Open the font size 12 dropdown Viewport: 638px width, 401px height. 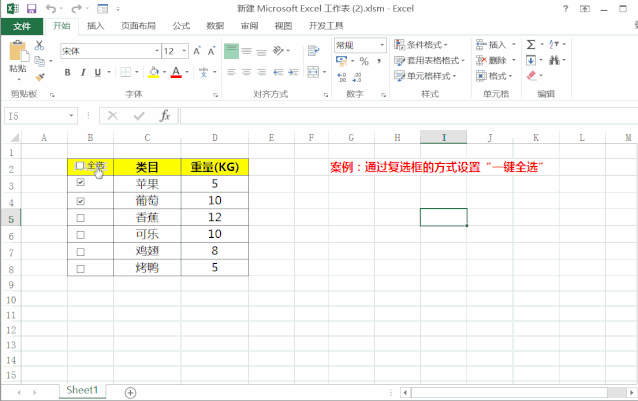click(184, 51)
